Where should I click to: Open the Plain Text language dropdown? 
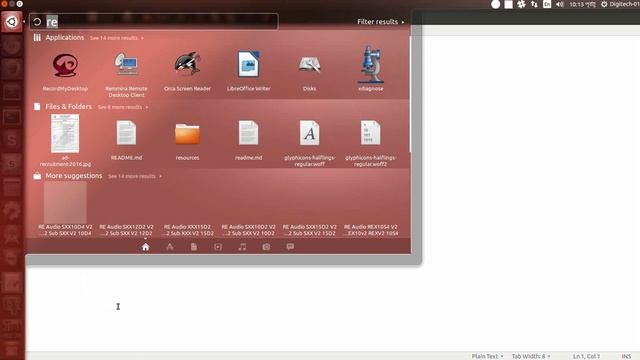pos(487,356)
